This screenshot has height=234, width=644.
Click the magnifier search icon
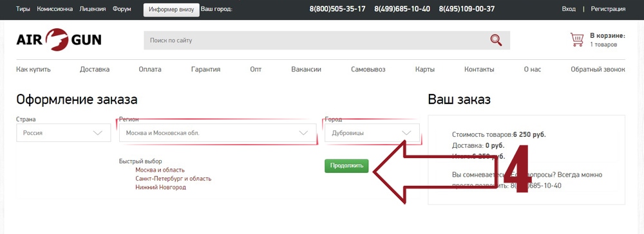coord(496,40)
